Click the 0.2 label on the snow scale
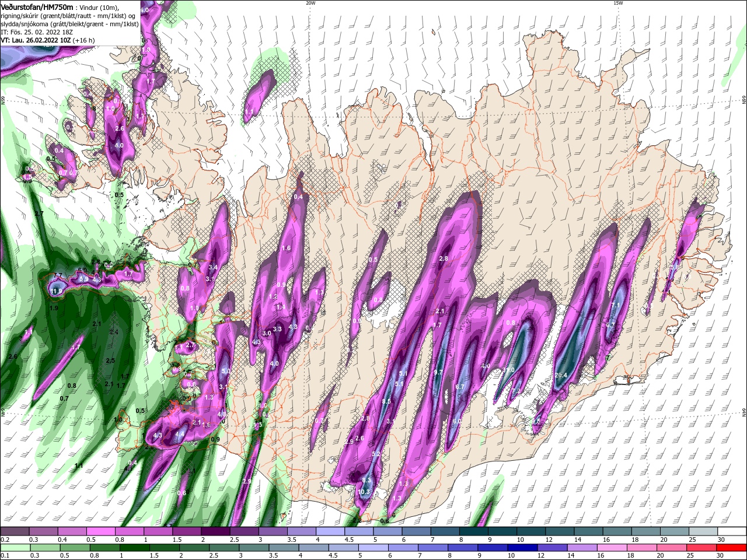747x560 pixels. [x=4, y=540]
